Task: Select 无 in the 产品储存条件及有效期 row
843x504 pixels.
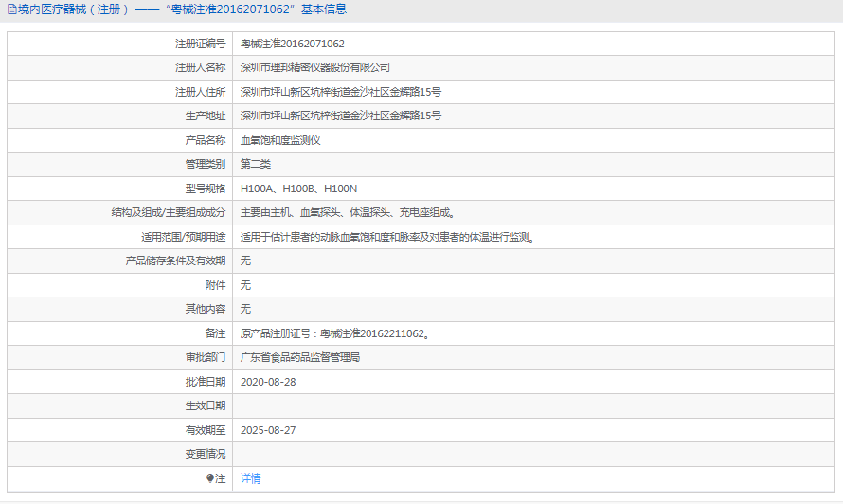Action: pyautogui.click(x=245, y=261)
